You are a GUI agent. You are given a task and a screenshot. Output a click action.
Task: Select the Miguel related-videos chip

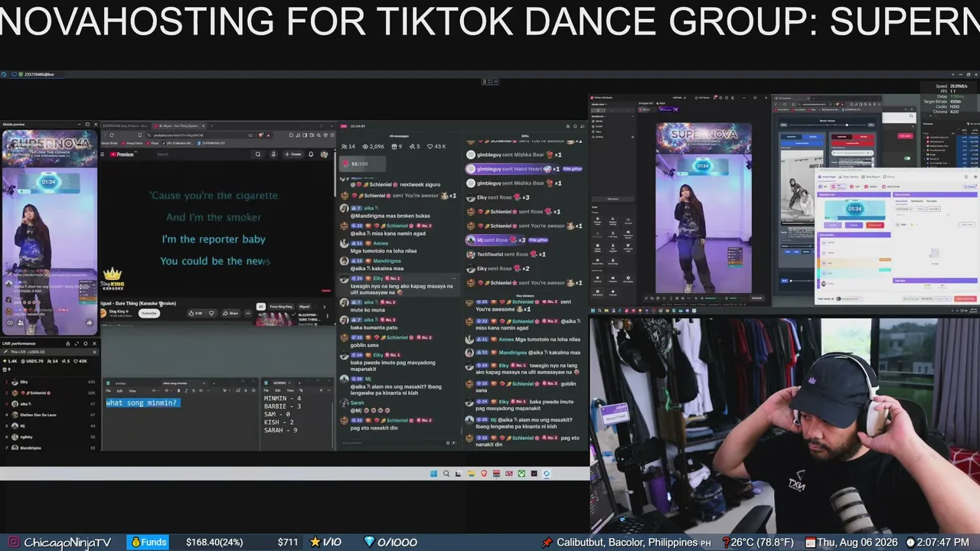click(x=305, y=306)
